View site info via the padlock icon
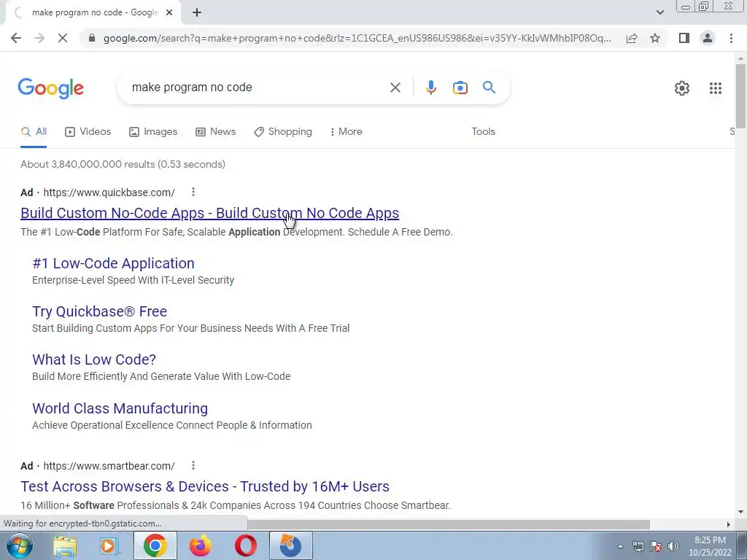 92,38
